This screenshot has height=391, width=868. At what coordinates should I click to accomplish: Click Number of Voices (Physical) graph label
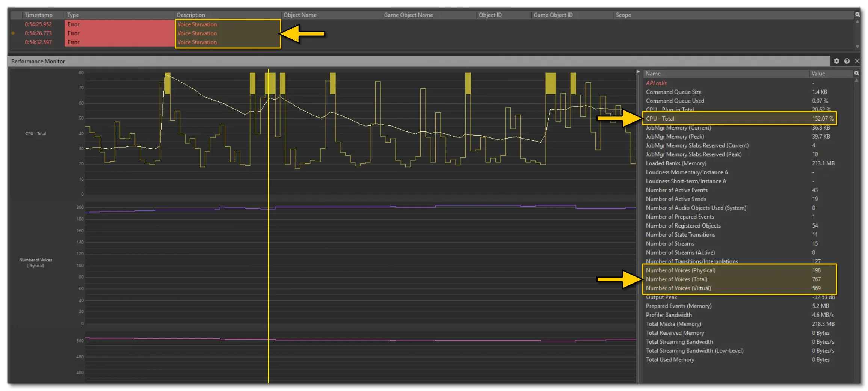pyautogui.click(x=36, y=263)
